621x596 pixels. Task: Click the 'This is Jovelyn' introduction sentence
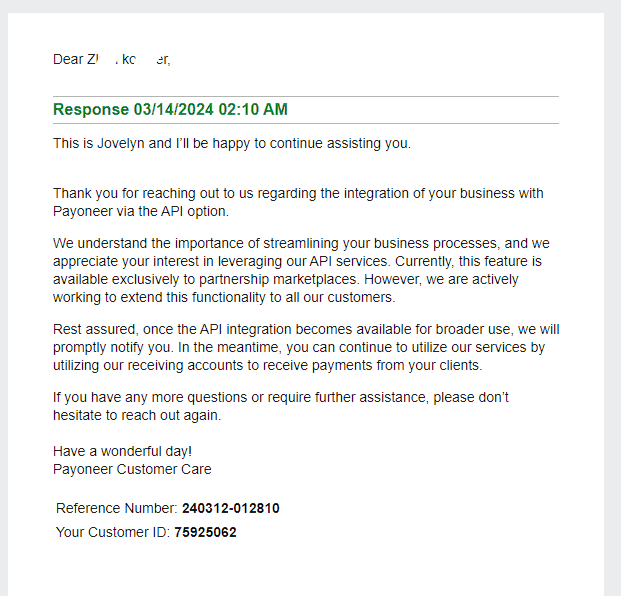232,143
